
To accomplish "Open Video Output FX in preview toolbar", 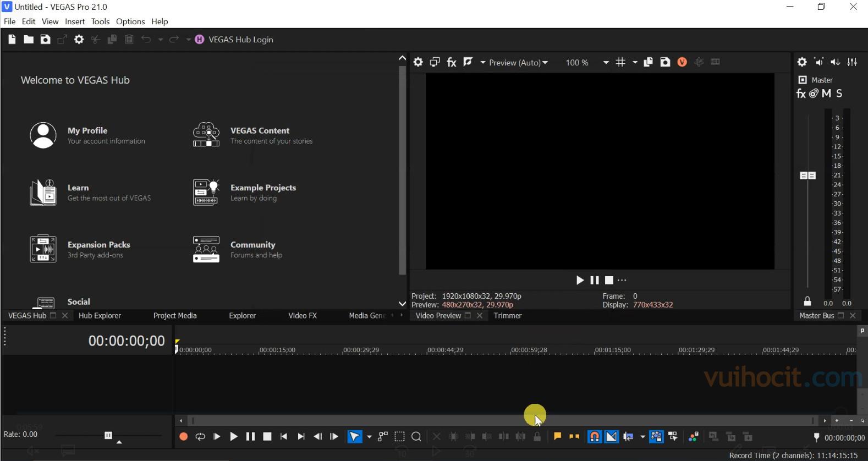I will pos(452,62).
